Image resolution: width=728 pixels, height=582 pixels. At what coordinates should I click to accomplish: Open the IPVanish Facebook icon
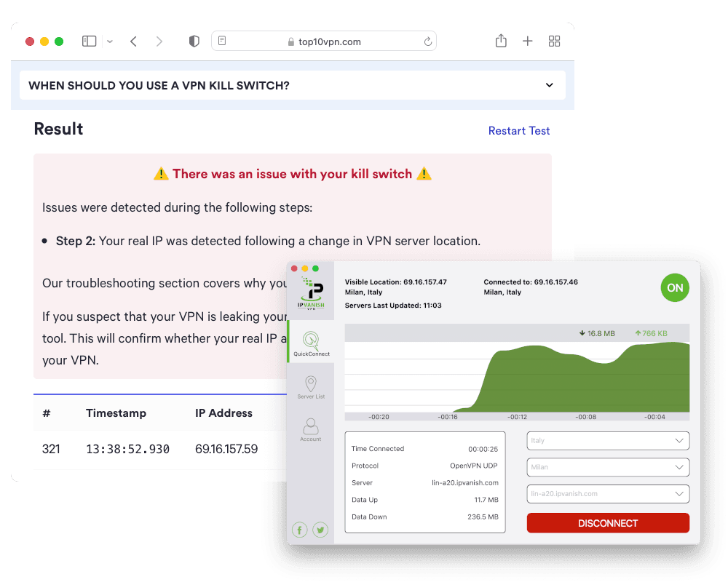[299, 530]
